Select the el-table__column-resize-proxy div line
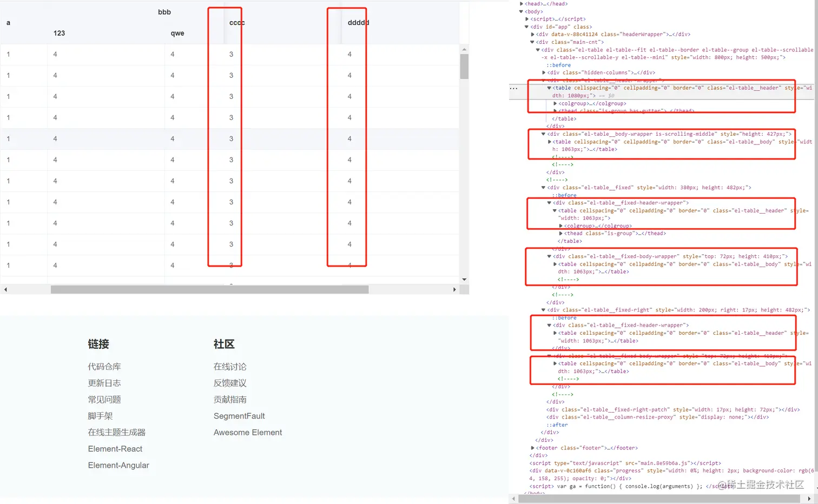The image size is (818, 504). (657, 417)
